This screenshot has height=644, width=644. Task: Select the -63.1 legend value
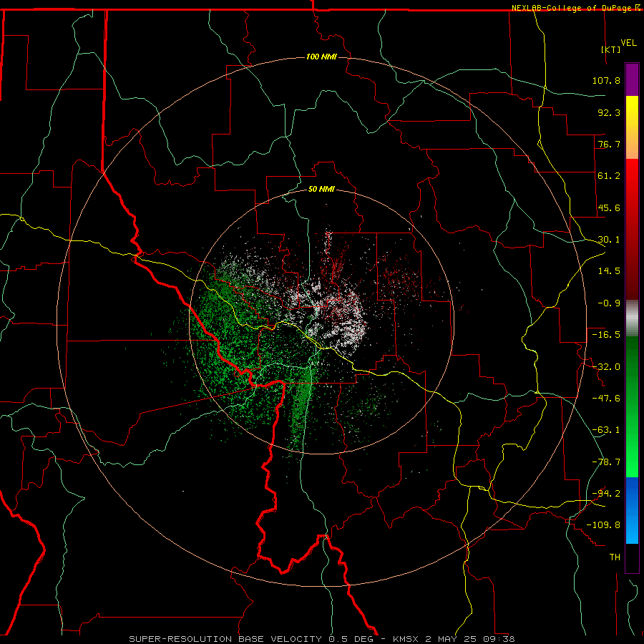click(x=606, y=430)
